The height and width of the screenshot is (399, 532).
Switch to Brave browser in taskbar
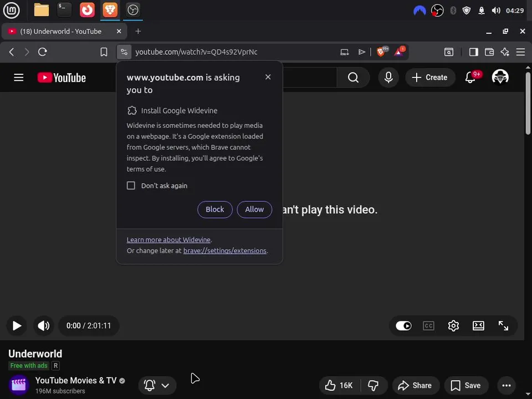click(x=110, y=10)
